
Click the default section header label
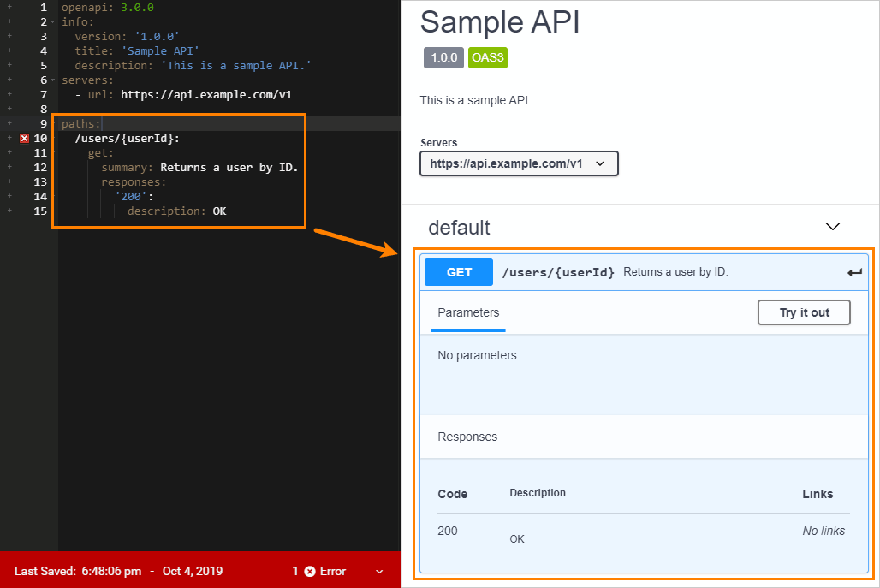pos(459,228)
